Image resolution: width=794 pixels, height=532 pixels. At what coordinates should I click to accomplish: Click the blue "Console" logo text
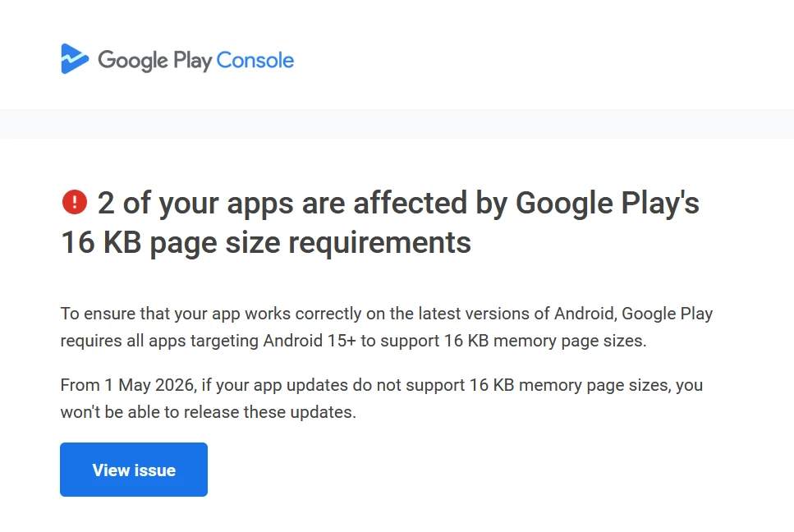[255, 60]
